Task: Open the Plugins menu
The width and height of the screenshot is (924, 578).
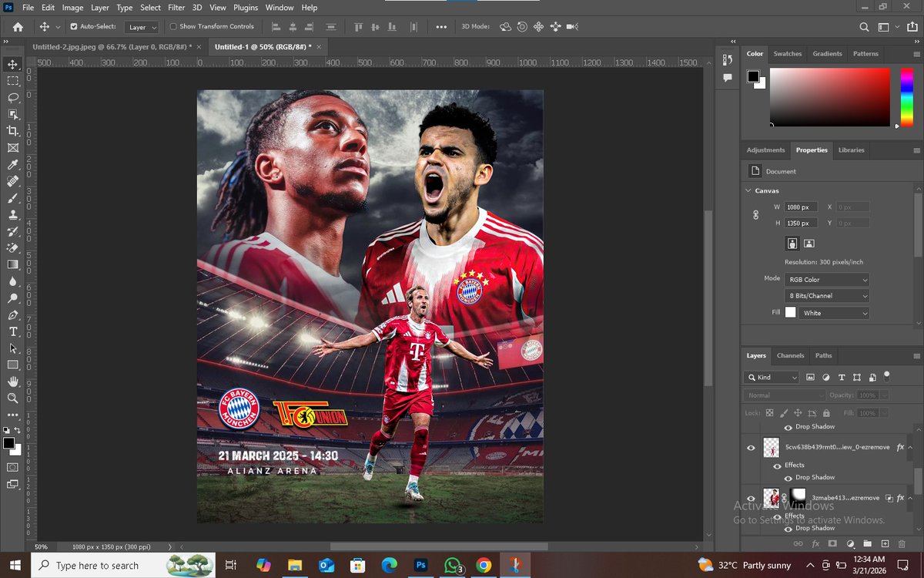Action: [246, 8]
